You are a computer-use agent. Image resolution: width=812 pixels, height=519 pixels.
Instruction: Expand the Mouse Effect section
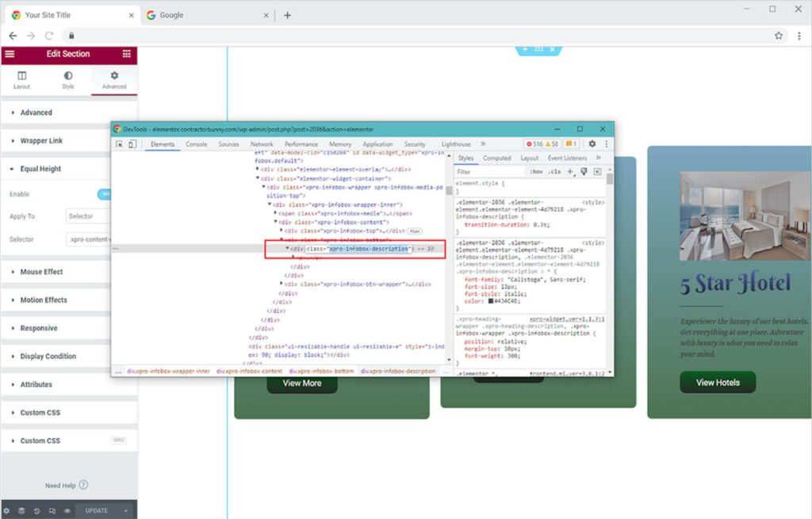click(41, 272)
